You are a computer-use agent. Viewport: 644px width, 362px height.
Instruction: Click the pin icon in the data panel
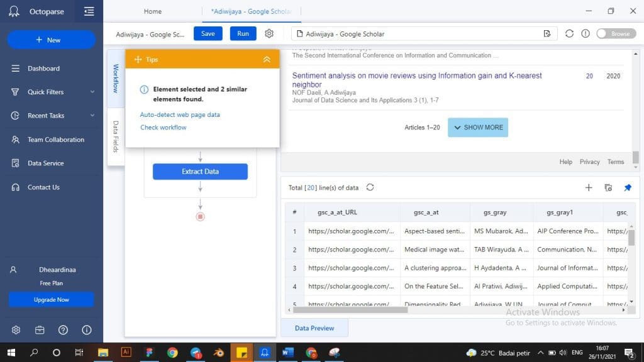[x=627, y=187]
